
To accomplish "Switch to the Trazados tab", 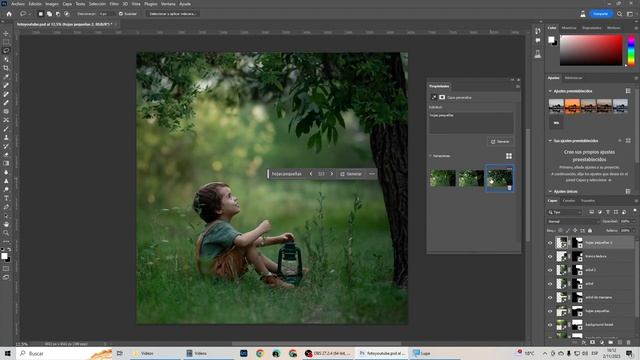I will tap(587, 201).
